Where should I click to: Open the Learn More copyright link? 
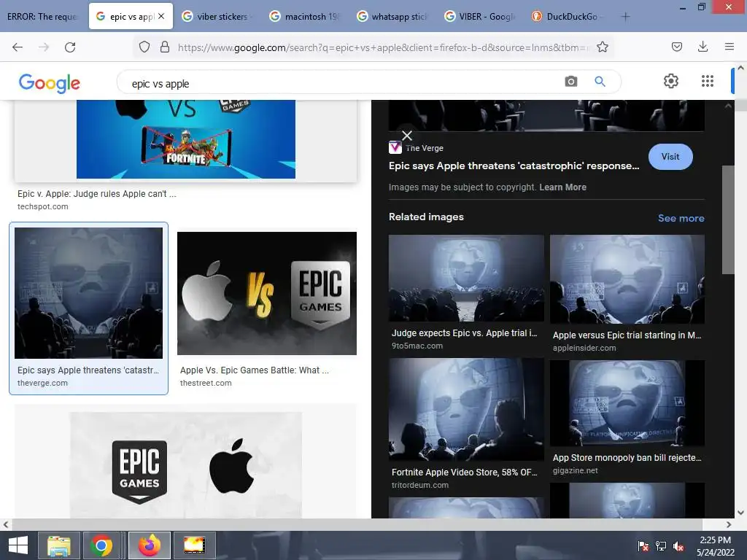pyautogui.click(x=562, y=187)
